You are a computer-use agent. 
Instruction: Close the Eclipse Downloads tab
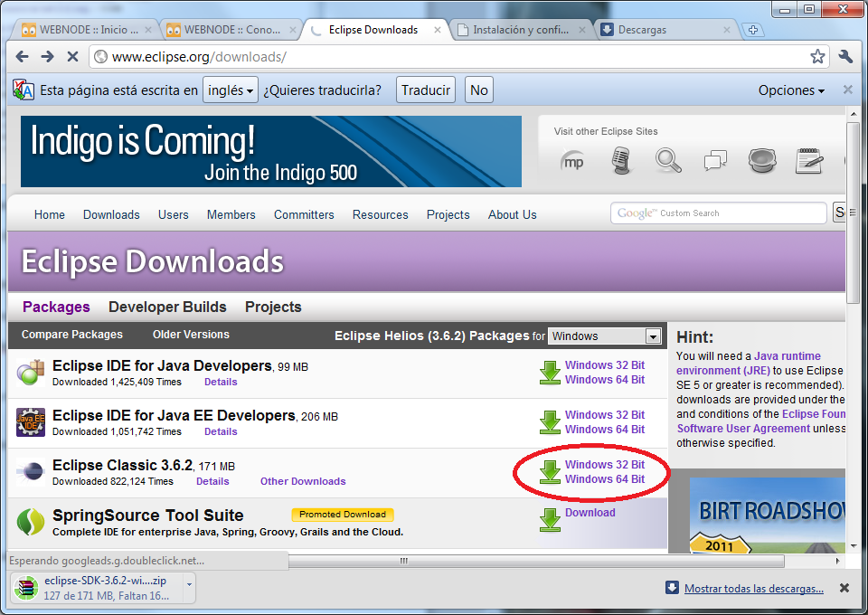pos(438,30)
